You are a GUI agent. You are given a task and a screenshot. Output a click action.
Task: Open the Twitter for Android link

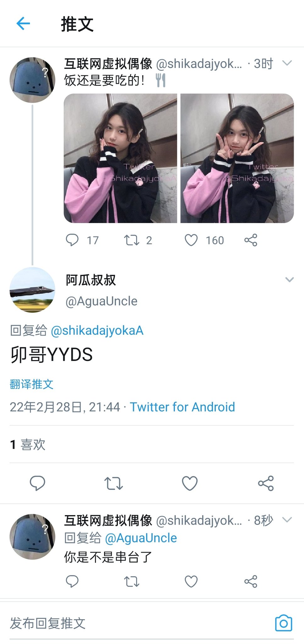182,407
